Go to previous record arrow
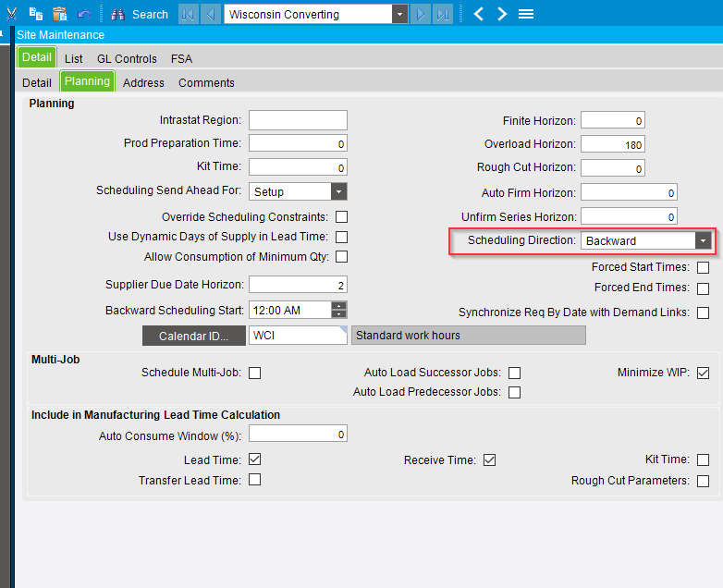723x588 pixels. [211, 14]
